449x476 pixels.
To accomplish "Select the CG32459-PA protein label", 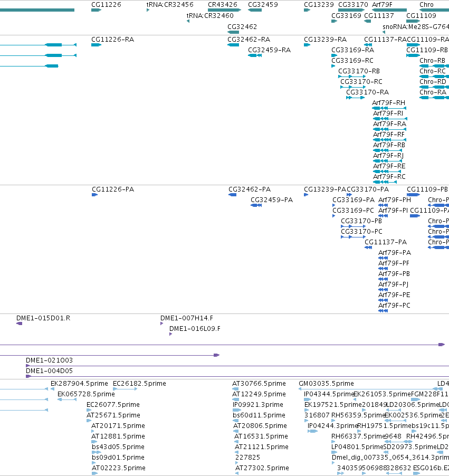I will [x=272, y=200].
